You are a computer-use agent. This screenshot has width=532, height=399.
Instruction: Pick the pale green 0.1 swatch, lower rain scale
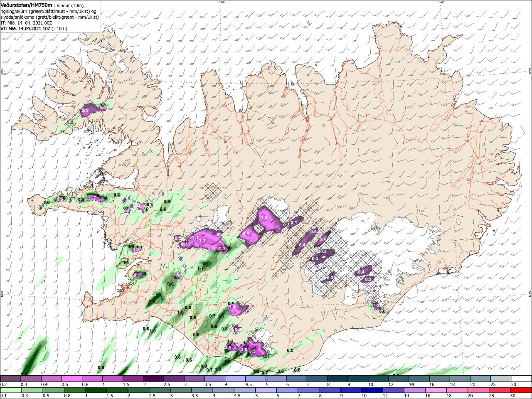coord(11,390)
